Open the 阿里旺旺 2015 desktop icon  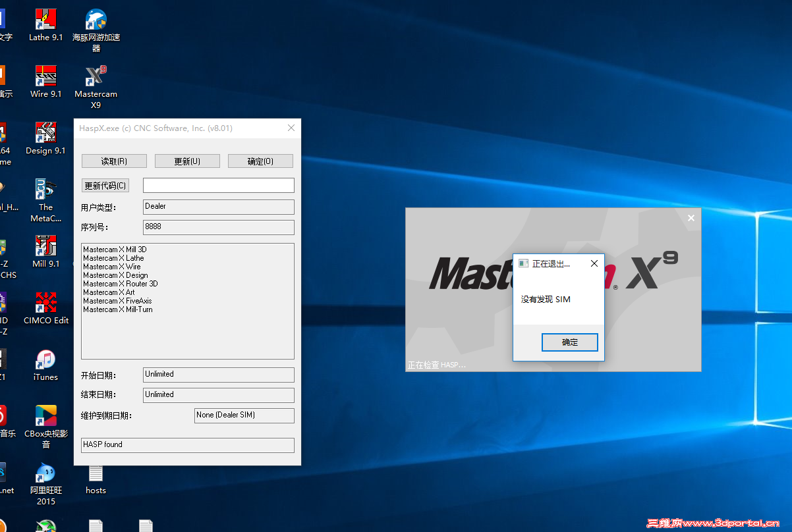45,483
